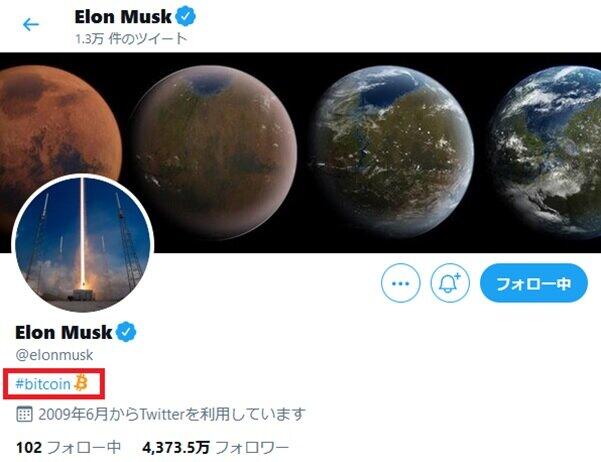Open the #bitcoin hashtag link
This screenshot has width=601, height=462.
[43, 384]
